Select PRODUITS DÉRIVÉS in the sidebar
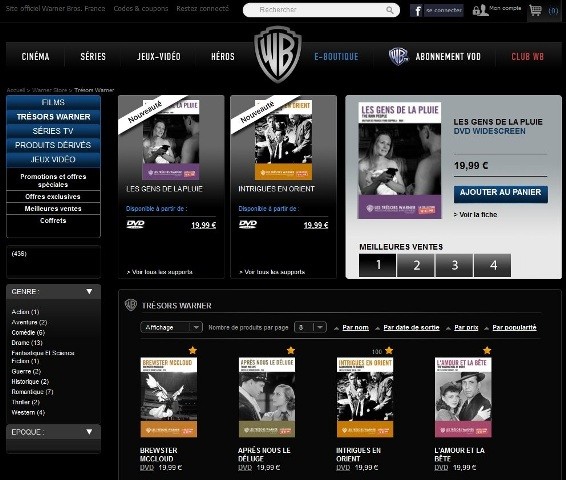Screen dimensions: 566x480 point(53,145)
